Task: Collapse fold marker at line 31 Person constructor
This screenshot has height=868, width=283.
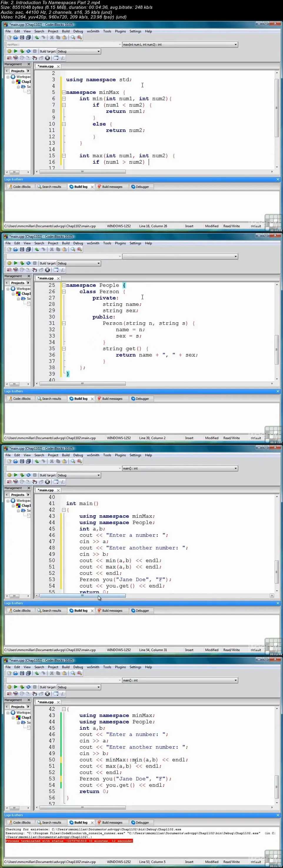Action: (64, 323)
